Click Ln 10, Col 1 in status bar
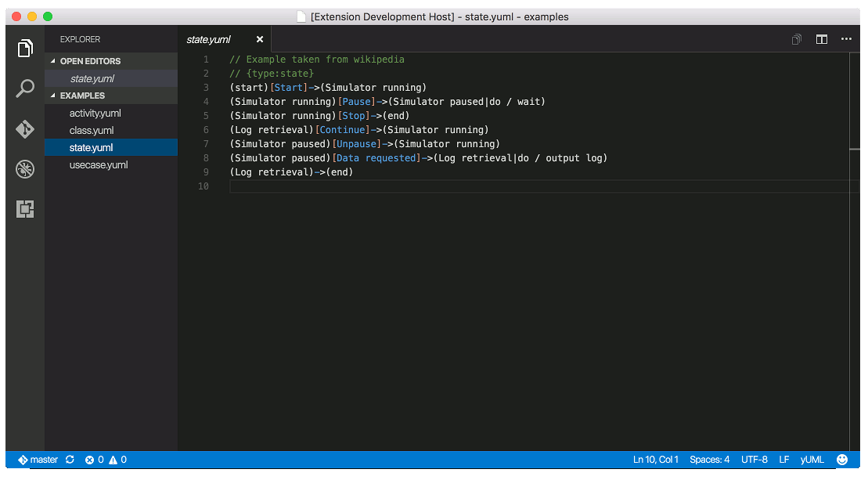 (x=655, y=460)
